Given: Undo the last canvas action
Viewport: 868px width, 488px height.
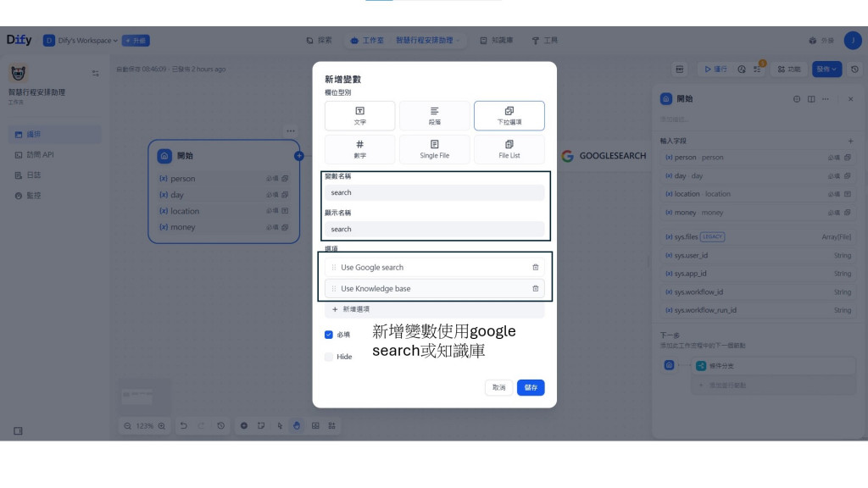Looking at the screenshot, I should [x=184, y=426].
